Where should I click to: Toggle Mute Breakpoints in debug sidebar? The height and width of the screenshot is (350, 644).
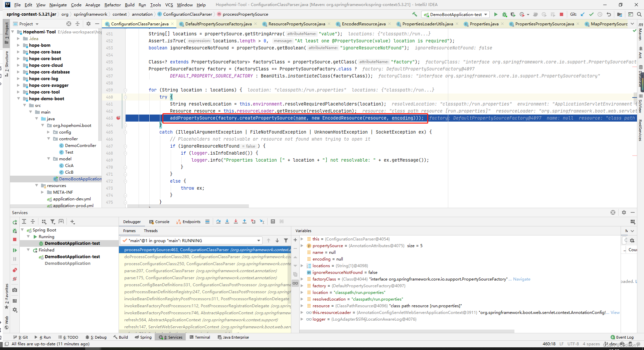coord(15,279)
